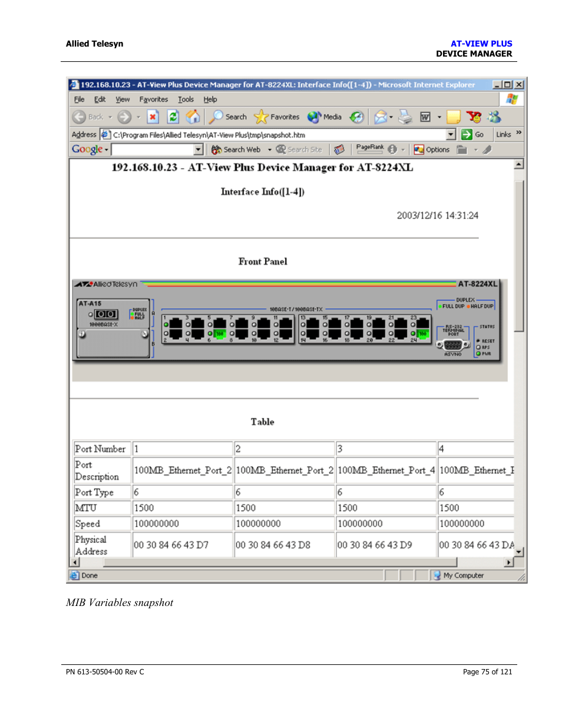
Task: Click the Edit with Word icon
Action: 425,117
